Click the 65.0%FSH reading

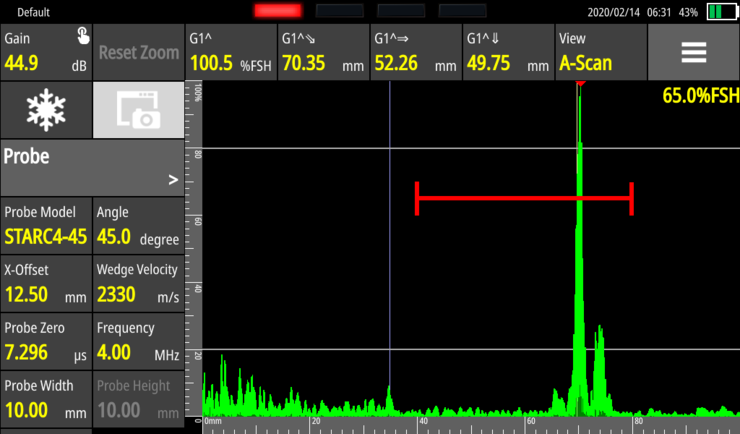[x=701, y=96]
